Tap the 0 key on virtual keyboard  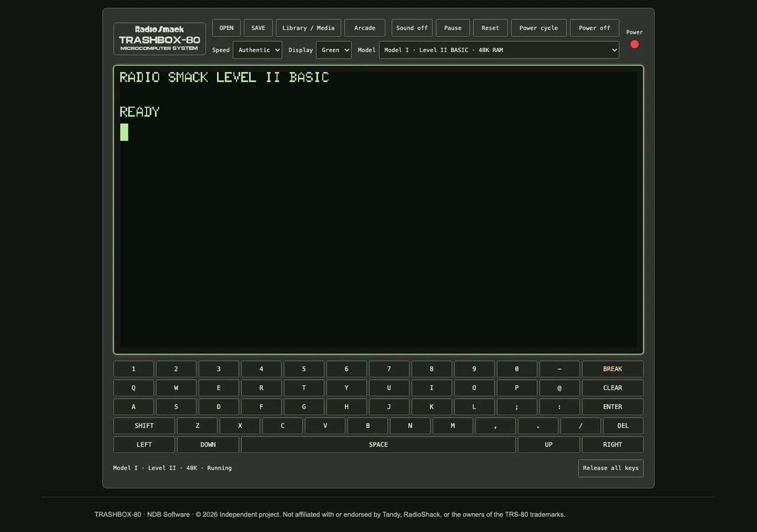tap(517, 369)
